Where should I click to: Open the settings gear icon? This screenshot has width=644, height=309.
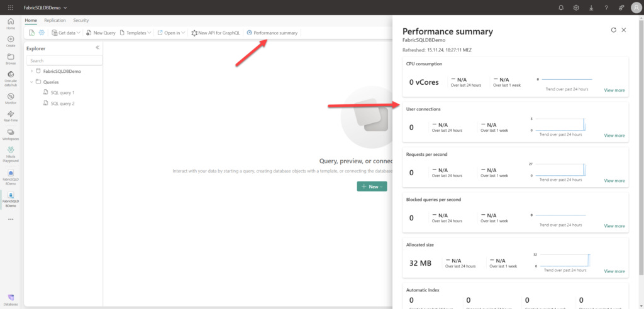576,8
